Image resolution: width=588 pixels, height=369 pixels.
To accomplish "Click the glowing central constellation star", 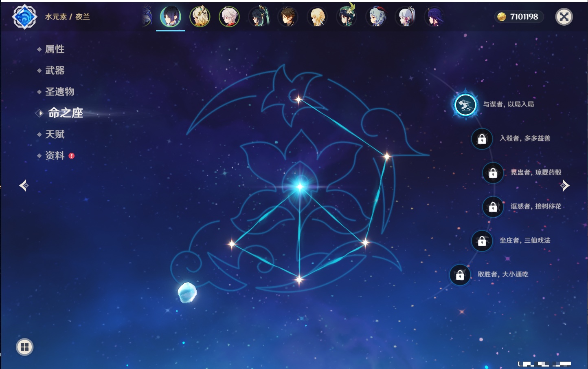I will (x=300, y=187).
